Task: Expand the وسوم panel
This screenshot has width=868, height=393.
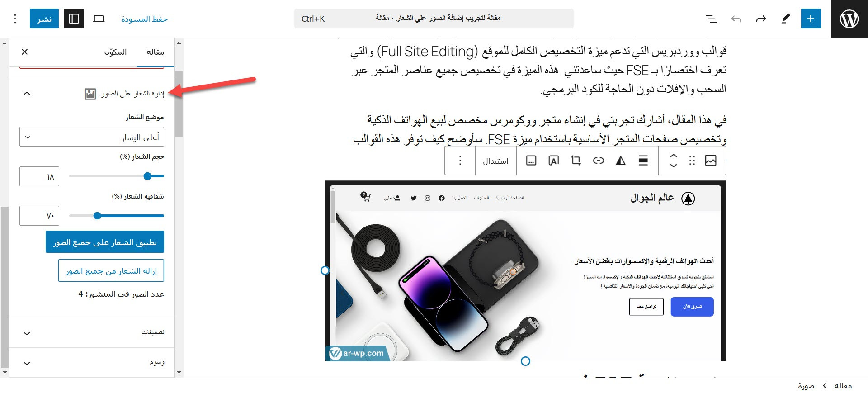Action: [92, 363]
